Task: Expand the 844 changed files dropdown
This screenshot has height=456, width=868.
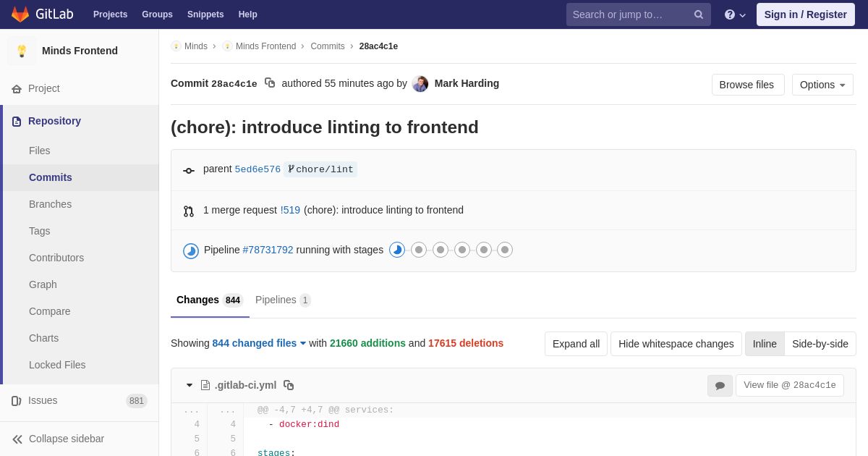Action: tap(259, 343)
